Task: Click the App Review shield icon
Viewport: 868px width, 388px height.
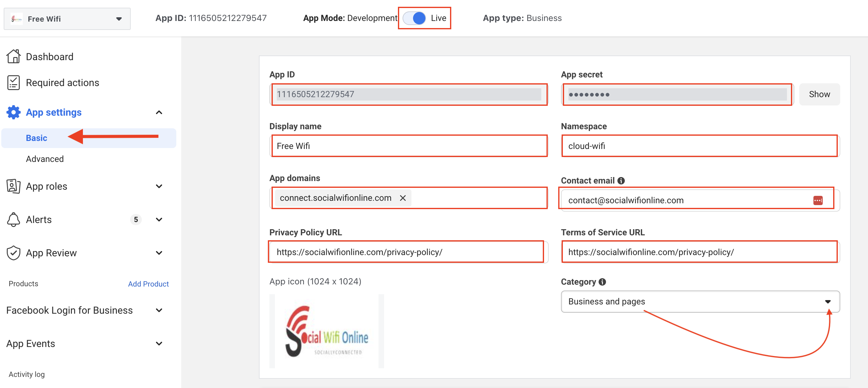Action: 14,253
